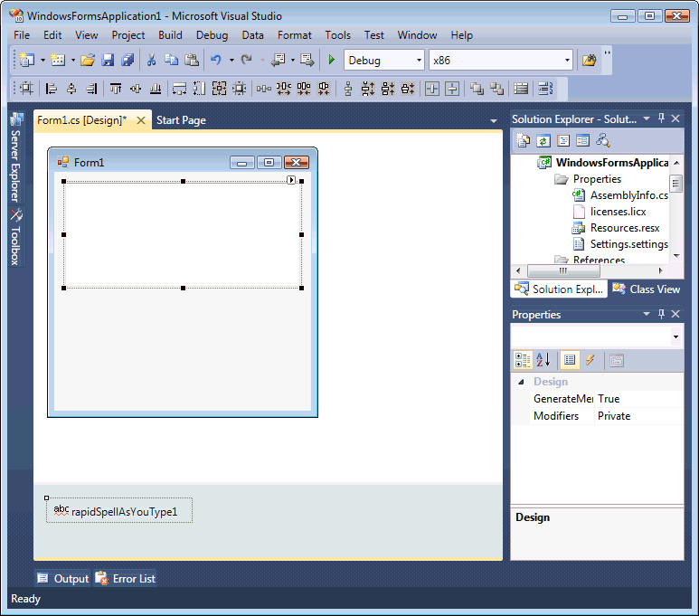
Task: Open the Format menu
Action: pyautogui.click(x=294, y=35)
